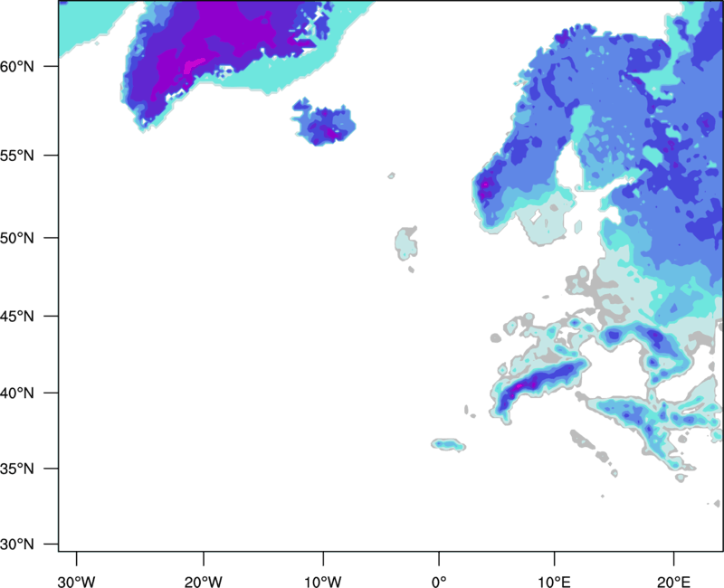Click the 45°N latitude label
This screenshot has width=724, height=588.
17,317
